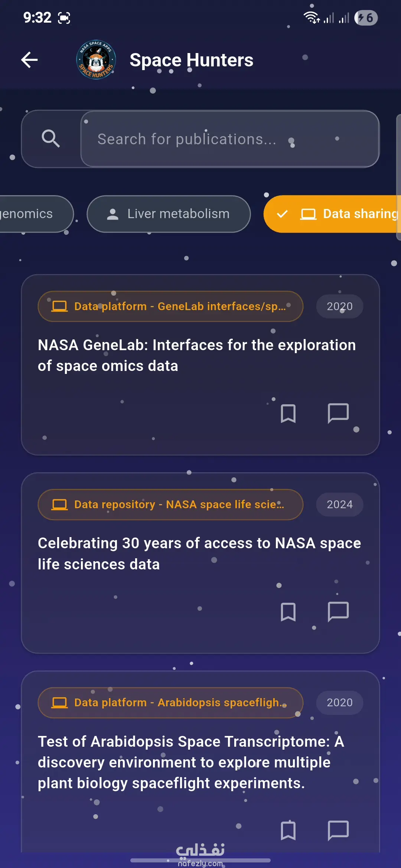Tap the back arrow icon
The height and width of the screenshot is (868, 401).
click(30, 60)
